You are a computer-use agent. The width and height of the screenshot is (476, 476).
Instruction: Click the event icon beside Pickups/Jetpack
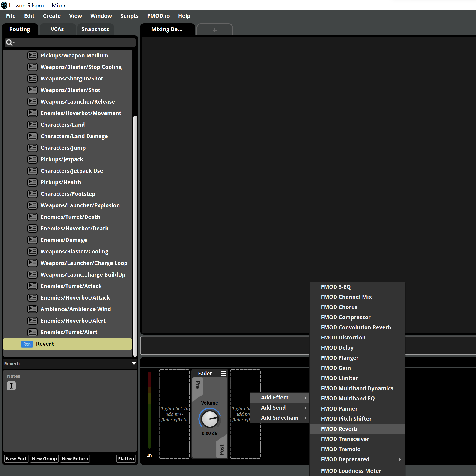click(32, 159)
